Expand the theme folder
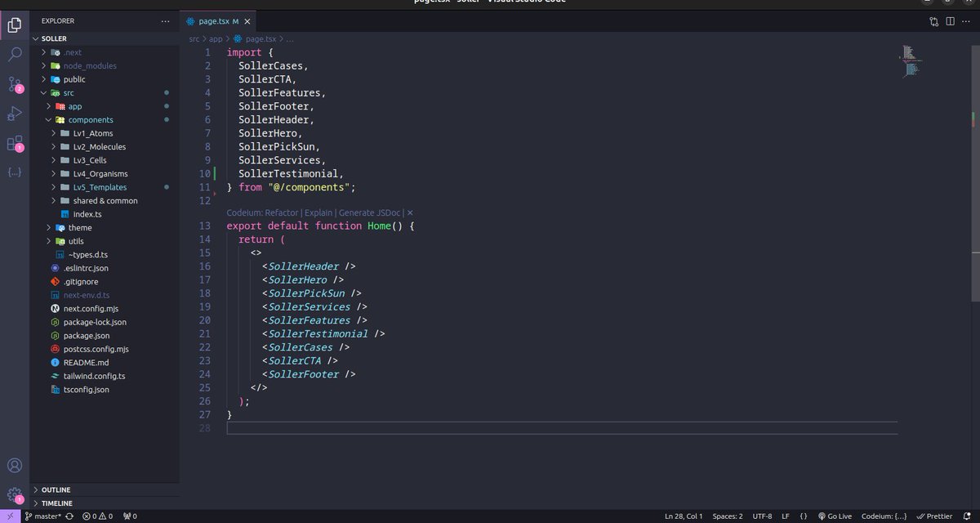Viewport: 980px width, 523px height. [105, 228]
